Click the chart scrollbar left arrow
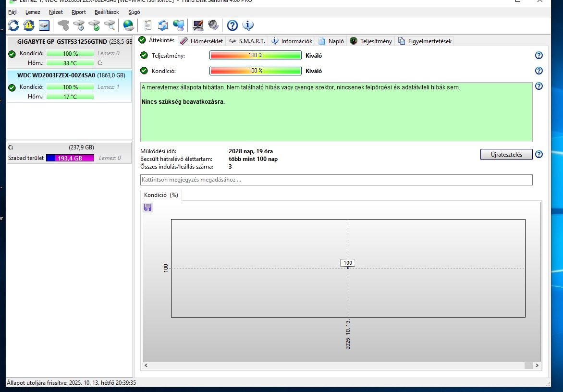This screenshot has width=563, height=392. pyautogui.click(x=146, y=366)
